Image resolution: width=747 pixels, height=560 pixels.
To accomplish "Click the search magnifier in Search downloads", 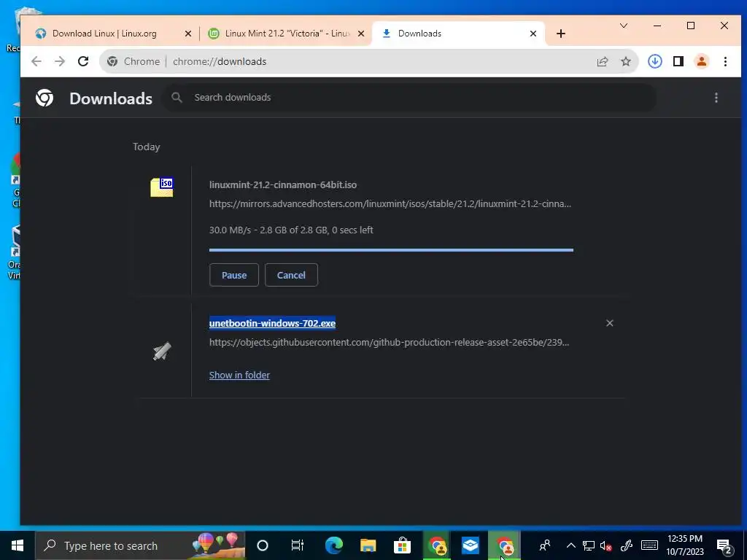I will coord(177,98).
